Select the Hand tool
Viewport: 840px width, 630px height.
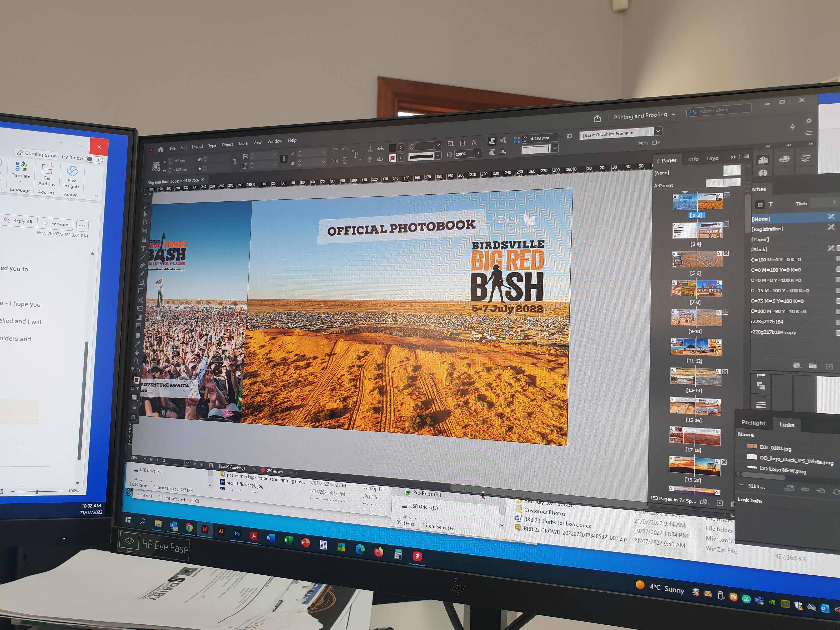pyautogui.click(x=137, y=352)
